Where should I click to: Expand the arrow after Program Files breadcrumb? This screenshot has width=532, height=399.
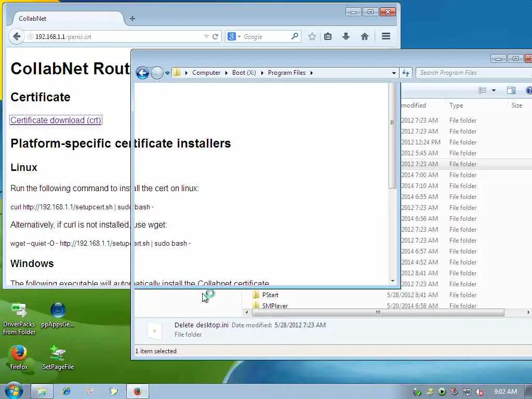pos(311,73)
